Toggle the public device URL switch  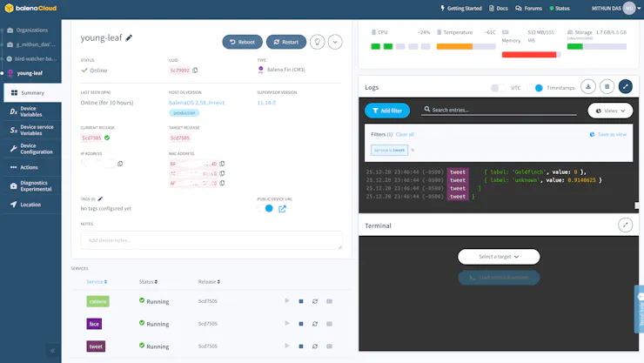[x=265, y=209]
